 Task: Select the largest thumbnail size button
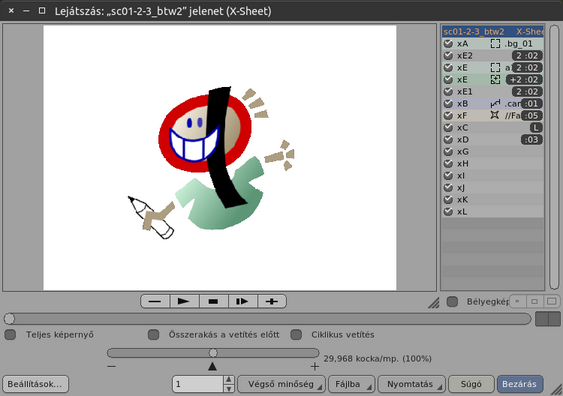point(552,302)
